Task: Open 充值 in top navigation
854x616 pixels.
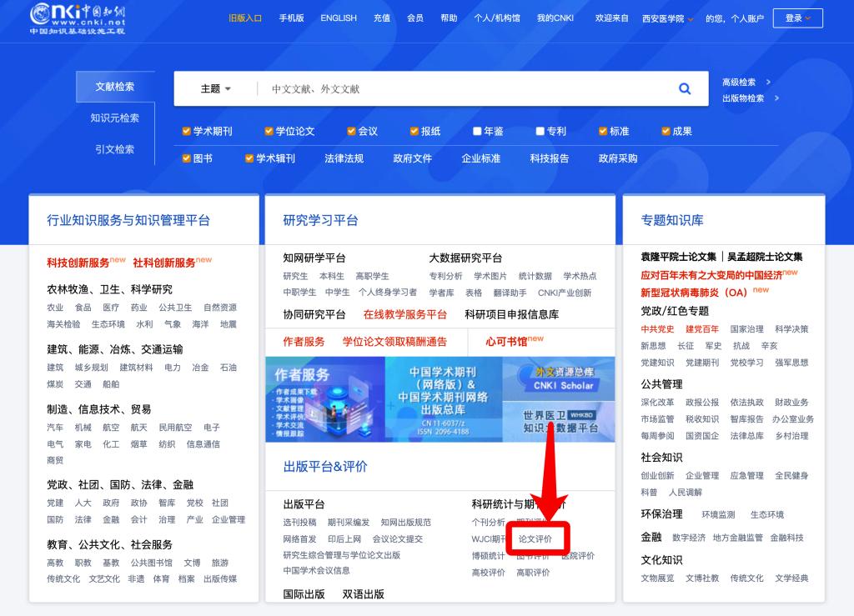Action: click(x=382, y=18)
